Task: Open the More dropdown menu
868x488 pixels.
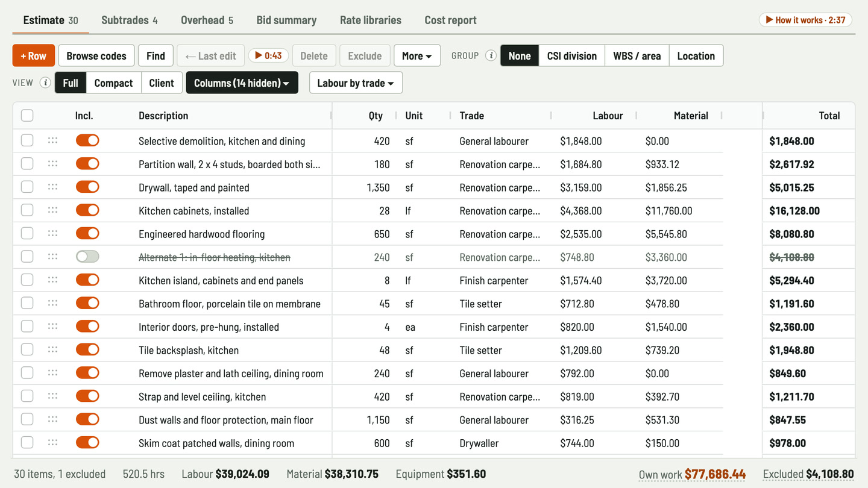Action: point(417,55)
